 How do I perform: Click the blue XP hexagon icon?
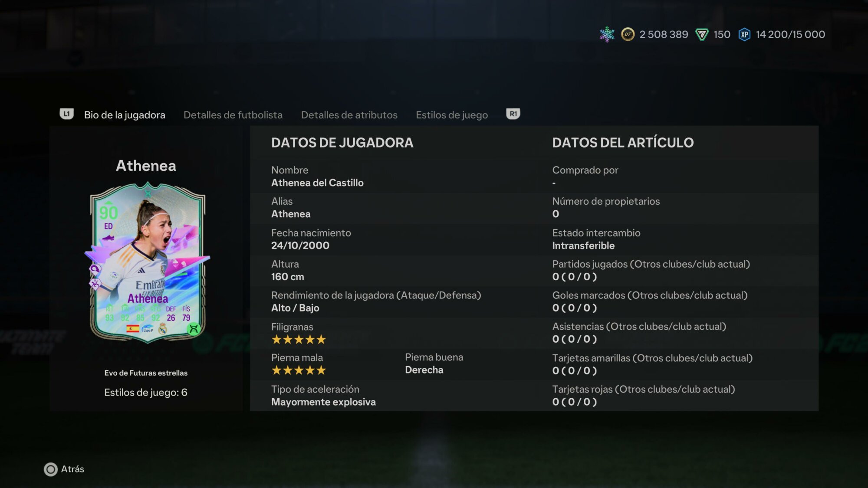tap(744, 34)
